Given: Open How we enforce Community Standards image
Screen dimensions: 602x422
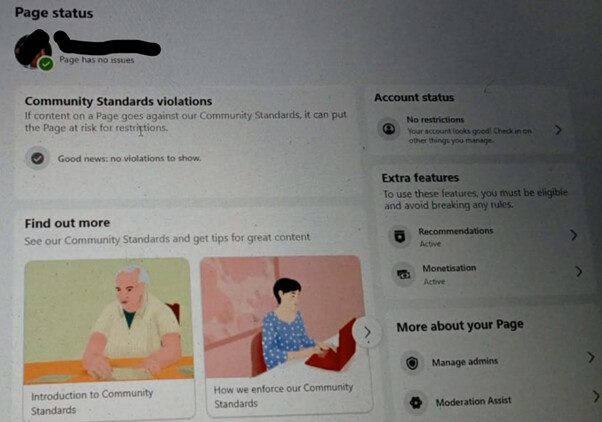Looking at the screenshot, I should click(282, 317).
